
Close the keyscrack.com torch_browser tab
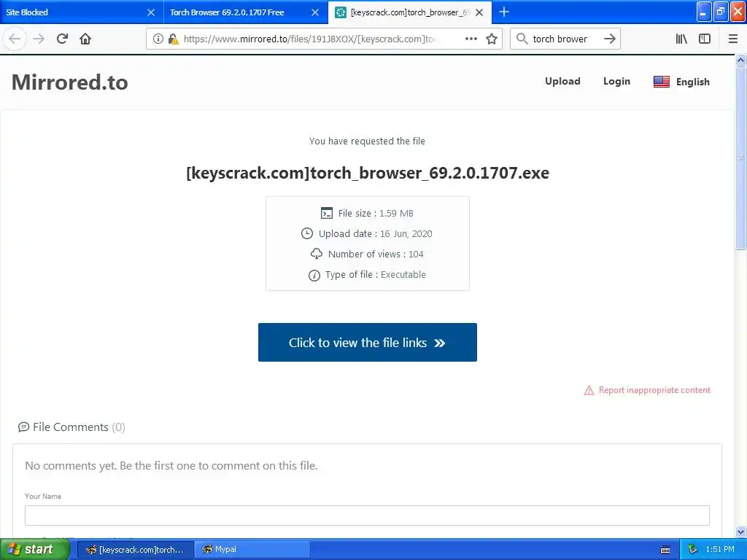479,12
